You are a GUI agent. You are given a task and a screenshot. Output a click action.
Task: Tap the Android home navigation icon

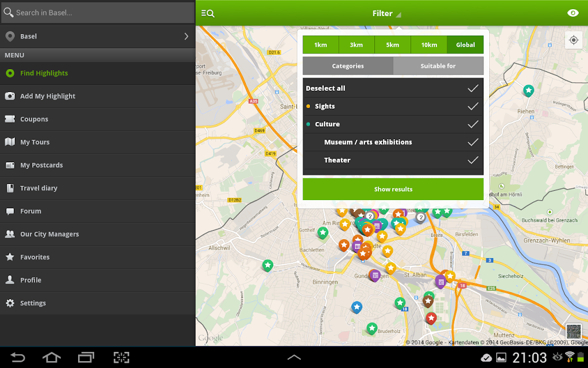coord(51,357)
